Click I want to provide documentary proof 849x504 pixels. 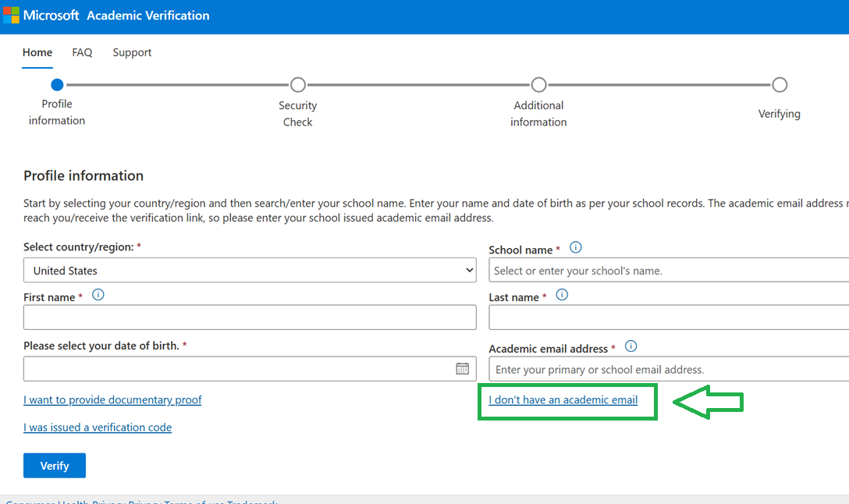[112, 399]
